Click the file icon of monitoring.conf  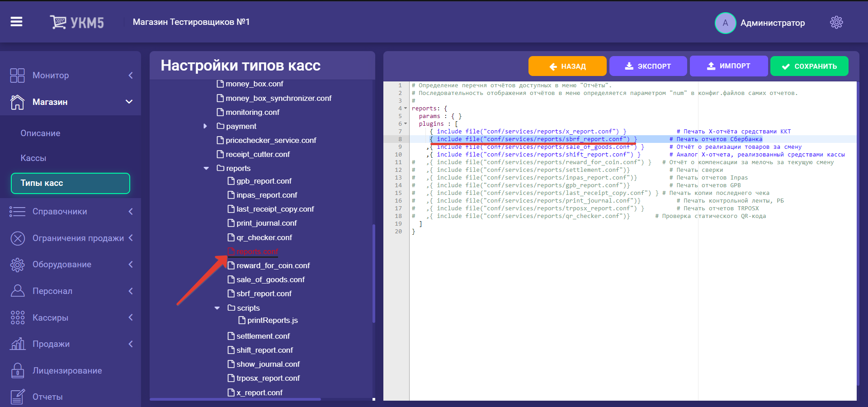[220, 112]
